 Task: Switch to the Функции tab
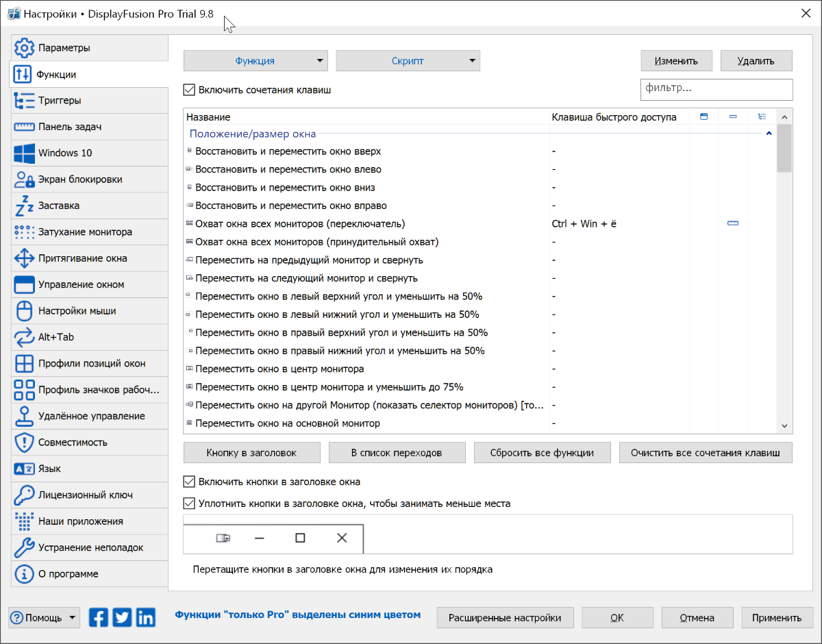(x=88, y=74)
